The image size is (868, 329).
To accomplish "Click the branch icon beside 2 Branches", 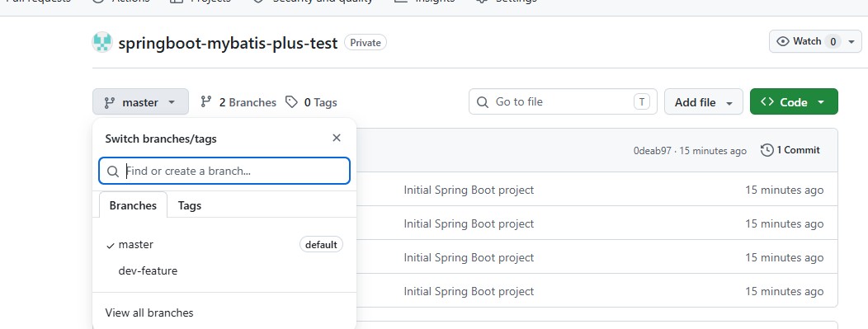I will click(206, 102).
